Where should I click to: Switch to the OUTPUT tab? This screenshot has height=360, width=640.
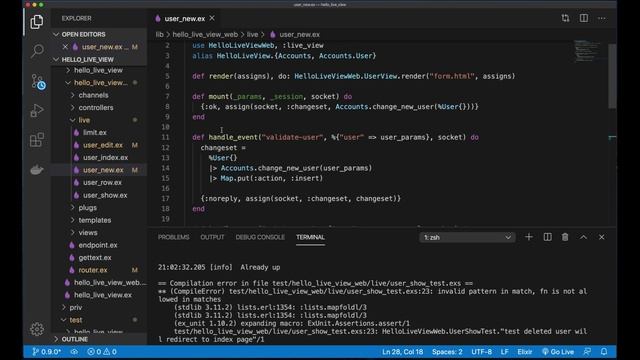(x=212, y=237)
